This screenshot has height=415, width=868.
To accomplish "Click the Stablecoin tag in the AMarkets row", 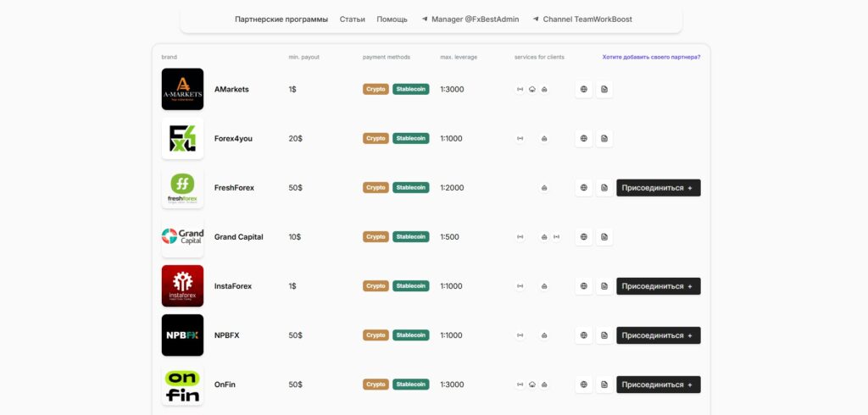I will [x=411, y=89].
